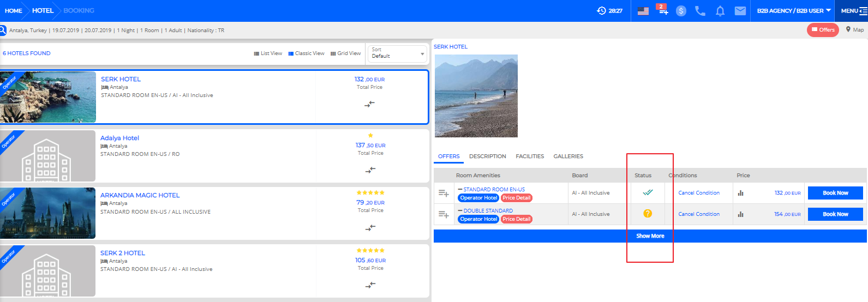Click the SERK HOTEL beach photo
The image size is (868, 302).
click(476, 96)
